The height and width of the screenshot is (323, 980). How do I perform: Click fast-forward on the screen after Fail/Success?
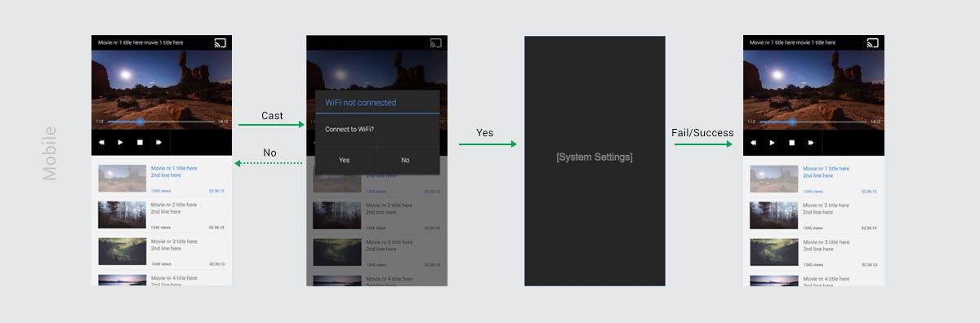click(810, 142)
